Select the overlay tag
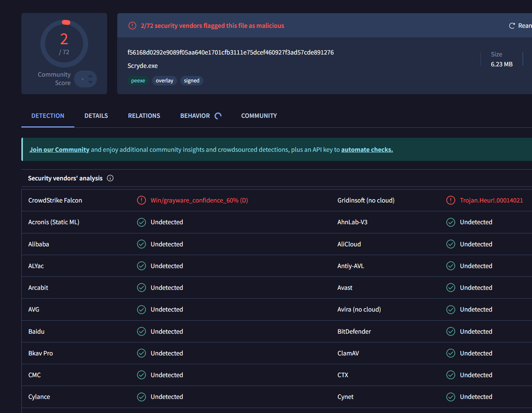The width and height of the screenshot is (532, 413). click(164, 80)
